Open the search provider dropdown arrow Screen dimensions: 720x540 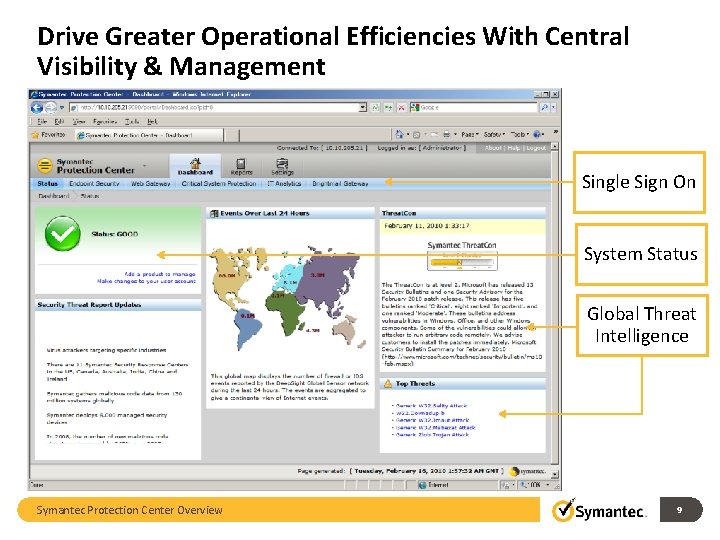point(553,107)
